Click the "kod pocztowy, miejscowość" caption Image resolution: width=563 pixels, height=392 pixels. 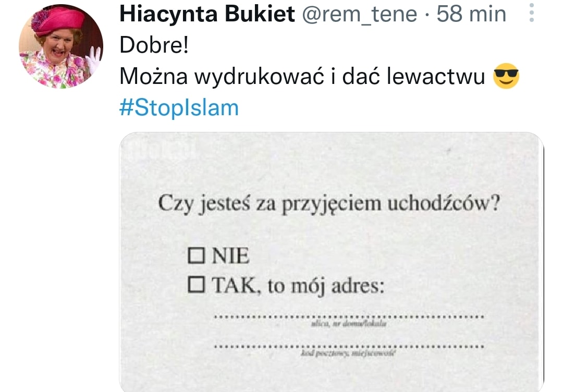tap(348, 354)
